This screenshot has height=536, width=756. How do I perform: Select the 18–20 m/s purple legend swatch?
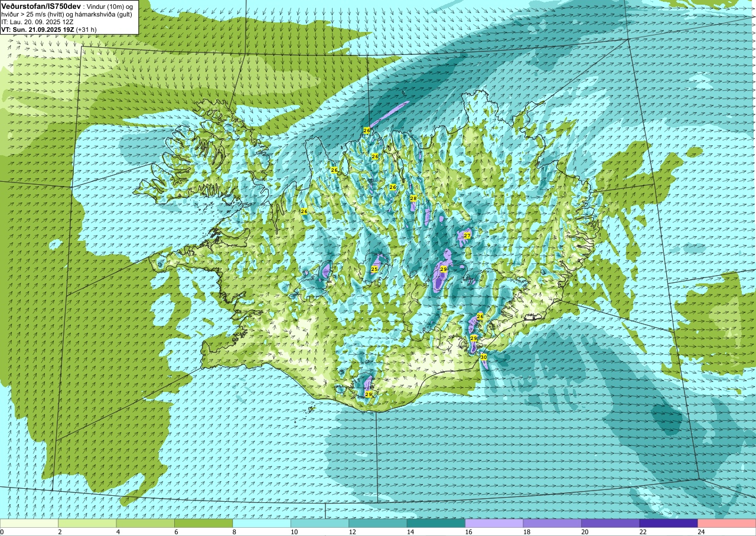click(x=552, y=524)
